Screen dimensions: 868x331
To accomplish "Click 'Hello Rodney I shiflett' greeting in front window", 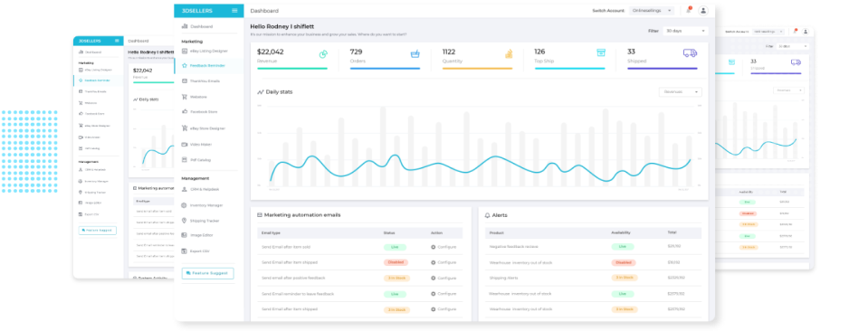I will 282,26.
